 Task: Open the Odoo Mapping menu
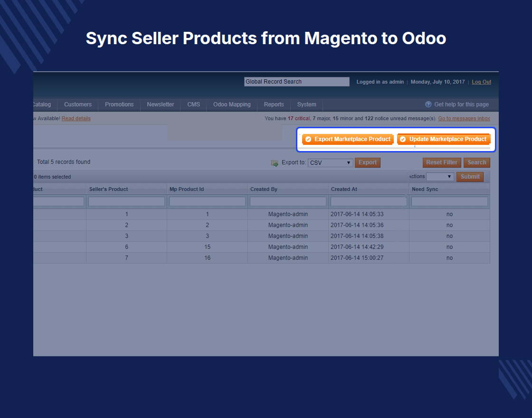pos(232,104)
